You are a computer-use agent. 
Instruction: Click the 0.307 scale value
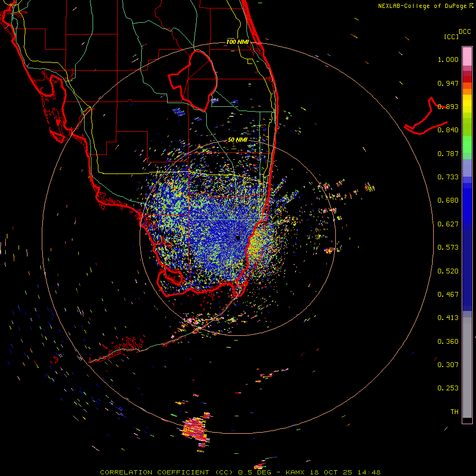pos(448,365)
